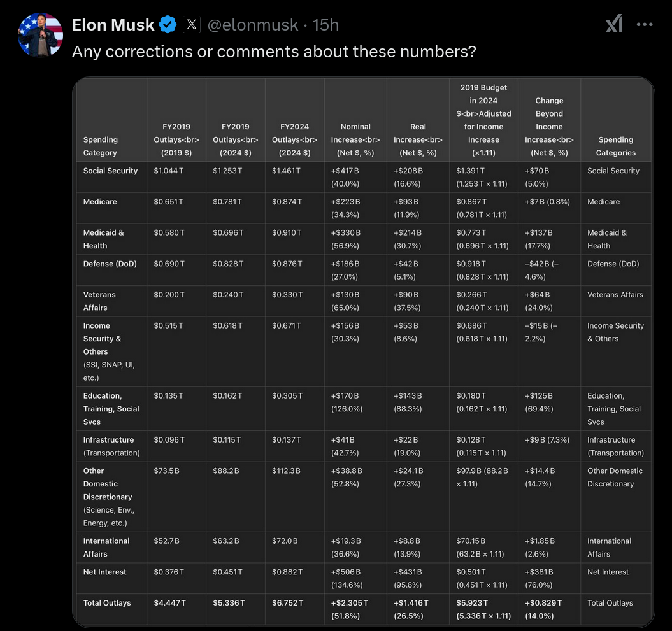Open the Grok xAI icon

614,24
